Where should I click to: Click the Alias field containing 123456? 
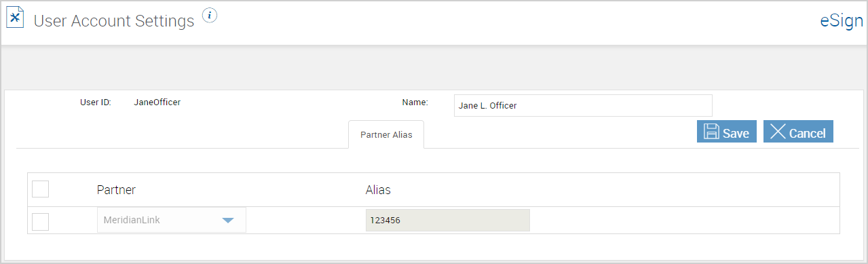(448, 221)
